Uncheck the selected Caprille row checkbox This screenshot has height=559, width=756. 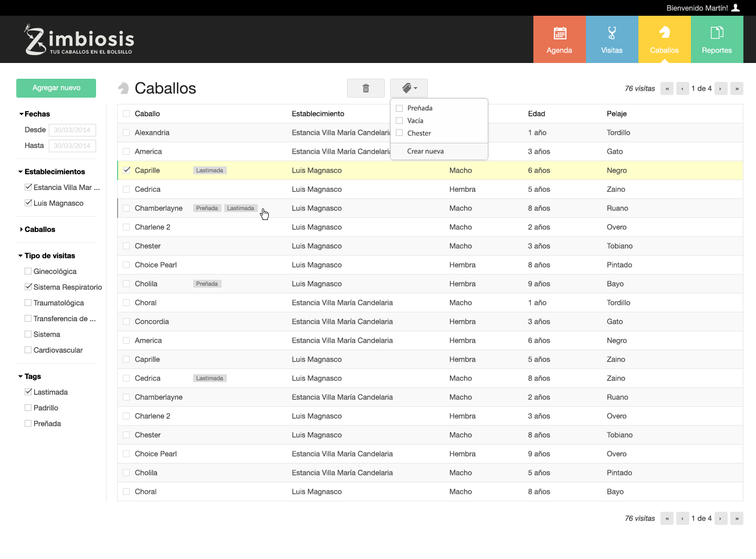[x=126, y=170]
